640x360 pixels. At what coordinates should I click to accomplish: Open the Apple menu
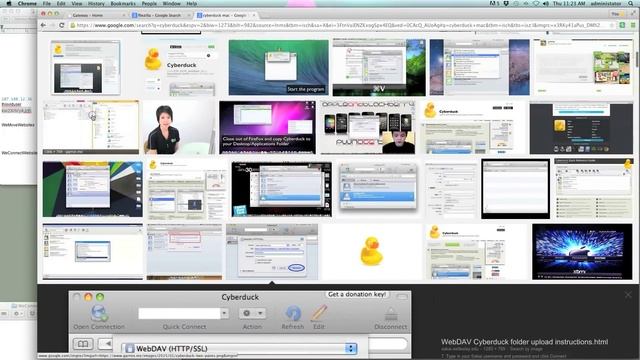(9, 3)
